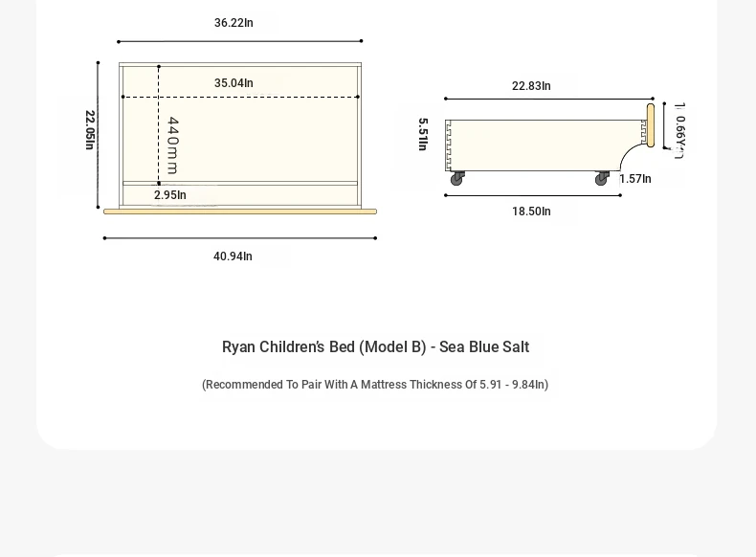Viewport: 756px width, 557px height.
Task: Click the 440mm inner depth label
Action: 172,145
